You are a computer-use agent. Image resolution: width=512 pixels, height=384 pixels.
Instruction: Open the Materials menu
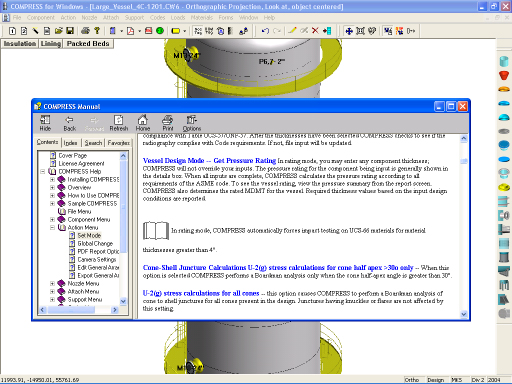coord(202,18)
